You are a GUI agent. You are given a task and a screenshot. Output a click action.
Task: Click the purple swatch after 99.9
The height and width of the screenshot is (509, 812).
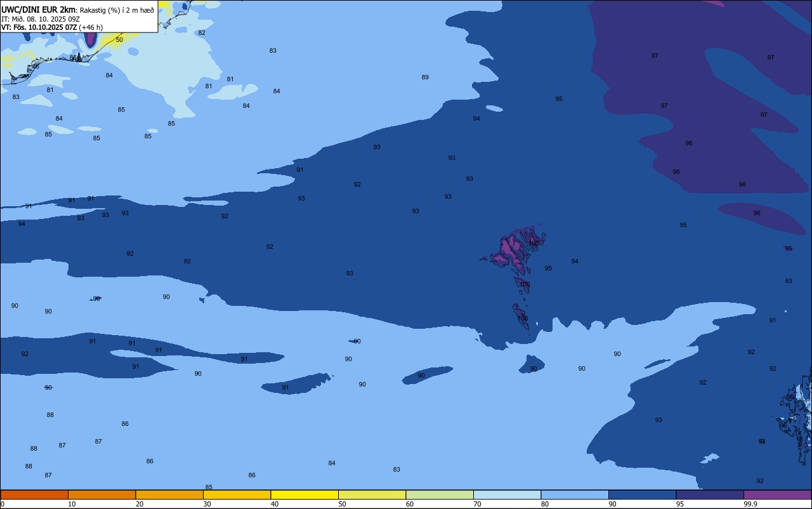pyautogui.click(x=777, y=494)
